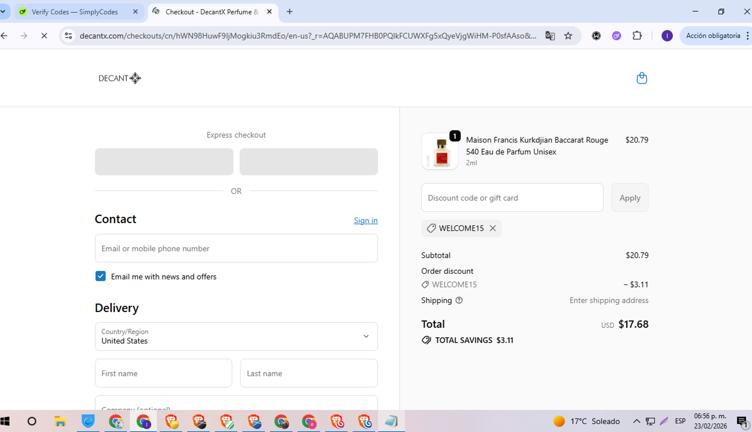Image resolution: width=752 pixels, height=432 pixels.
Task: Click the Subtotal amount $20.79
Action: coord(637,255)
